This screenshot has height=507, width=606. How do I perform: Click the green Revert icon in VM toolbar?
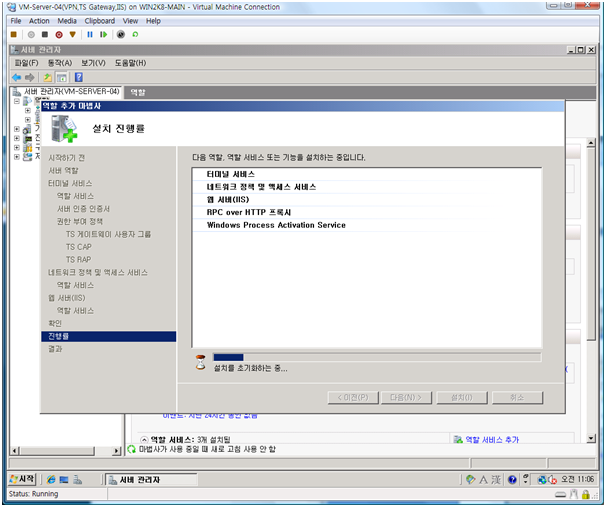click(135, 34)
